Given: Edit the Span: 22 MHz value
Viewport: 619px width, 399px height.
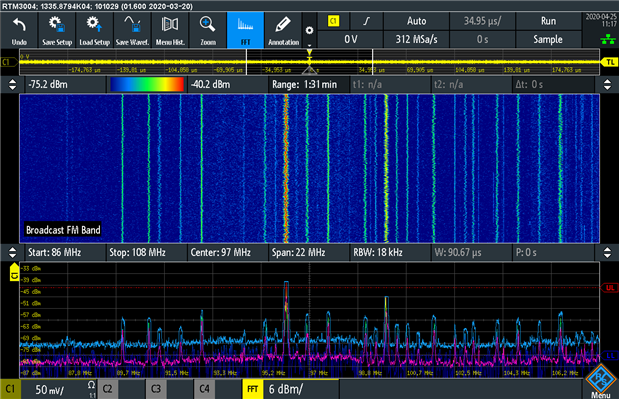Looking at the screenshot, I should tap(310, 253).
